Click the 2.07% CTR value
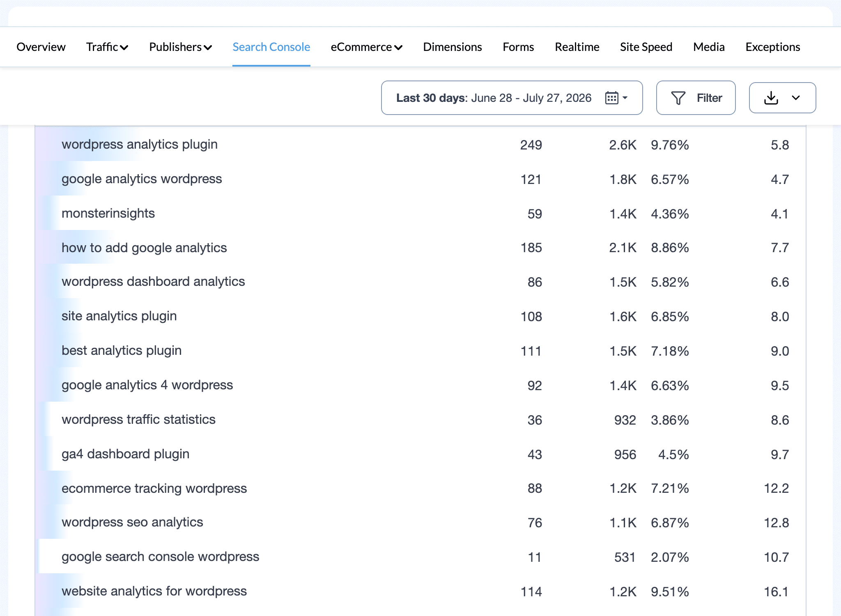The image size is (841, 616). coord(670,557)
